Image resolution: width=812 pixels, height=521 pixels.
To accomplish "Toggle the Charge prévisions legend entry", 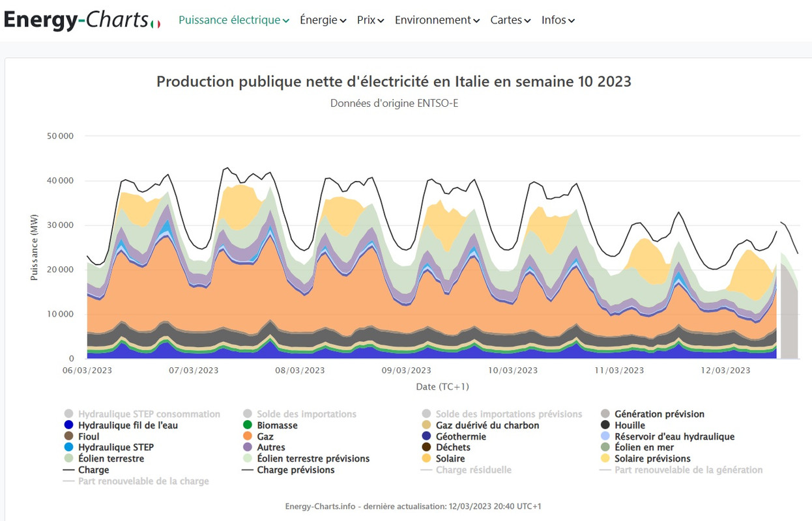I will (288, 470).
